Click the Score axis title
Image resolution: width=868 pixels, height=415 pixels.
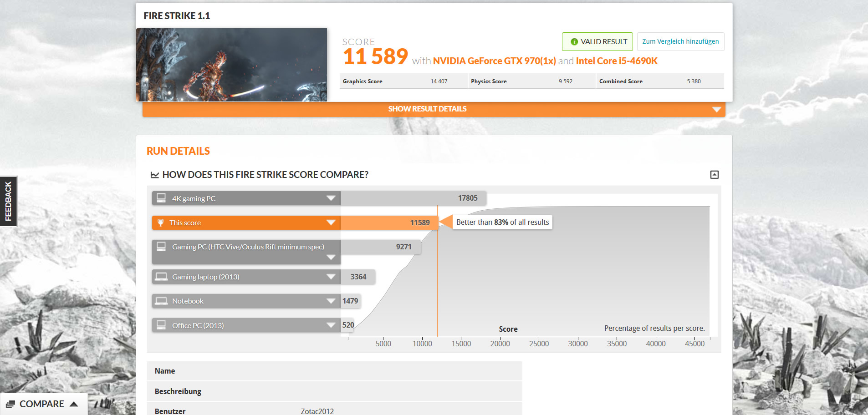tap(508, 329)
